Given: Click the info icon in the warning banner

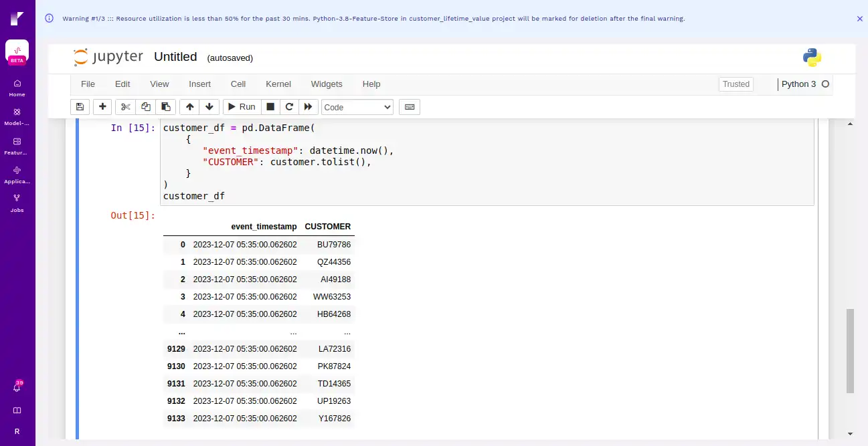Looking at the screenshot, I should [49, 19].
